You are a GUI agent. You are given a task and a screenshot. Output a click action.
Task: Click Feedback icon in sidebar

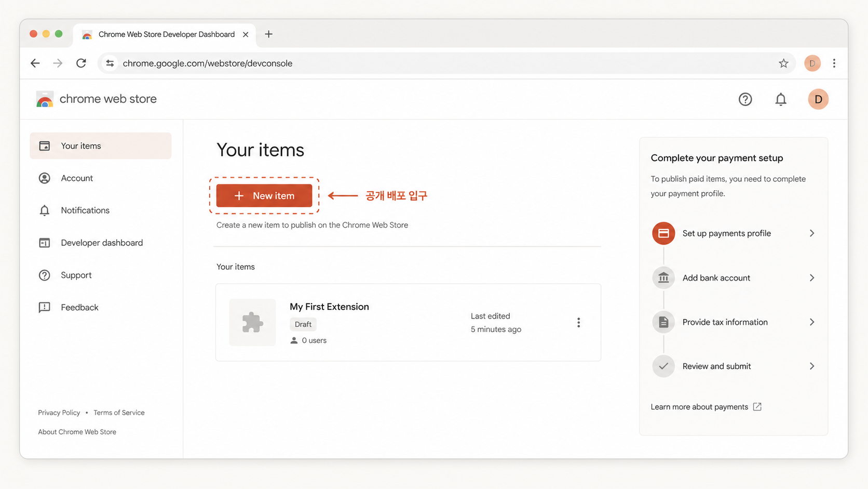(45, 308)
